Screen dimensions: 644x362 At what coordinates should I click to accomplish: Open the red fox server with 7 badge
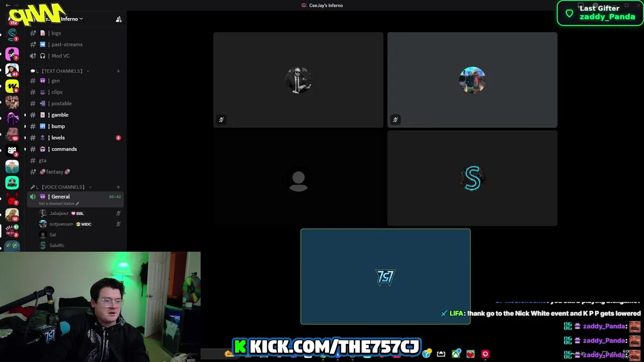tap(12, 199)
